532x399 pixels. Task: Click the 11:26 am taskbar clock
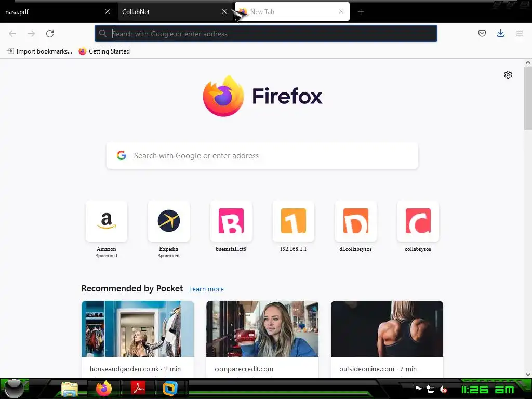pos(487,390)
